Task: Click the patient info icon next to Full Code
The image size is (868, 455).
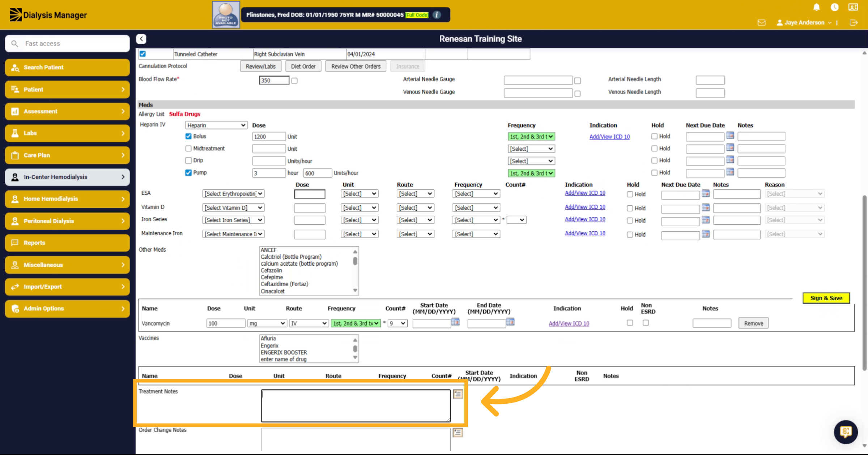Action: (x=437, y=15)
